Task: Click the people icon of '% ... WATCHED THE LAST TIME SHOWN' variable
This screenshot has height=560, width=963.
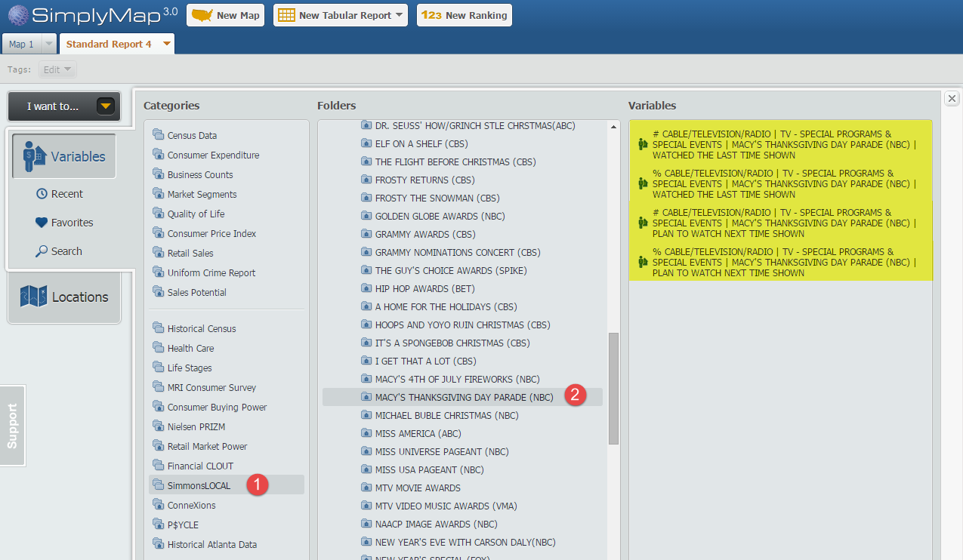Action: pos(644,183)
